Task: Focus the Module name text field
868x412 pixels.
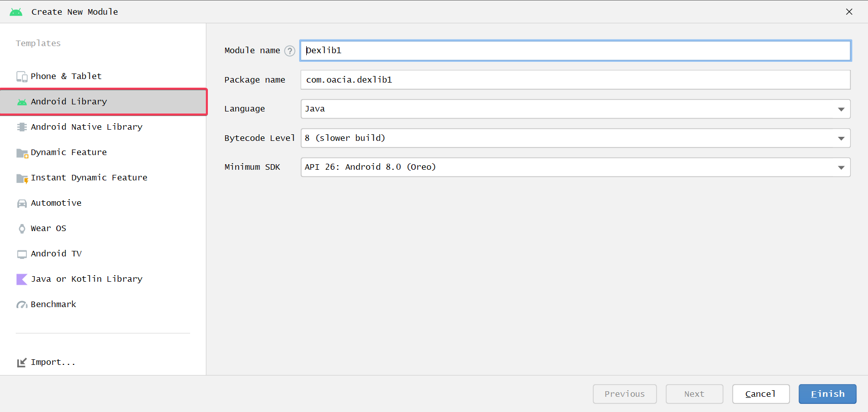Action: 575,51
